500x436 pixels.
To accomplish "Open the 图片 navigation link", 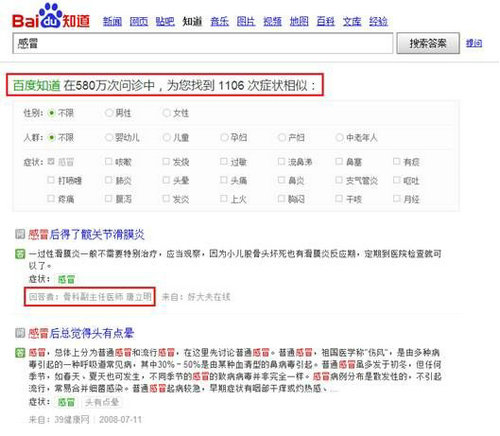I will pos(246,22).
